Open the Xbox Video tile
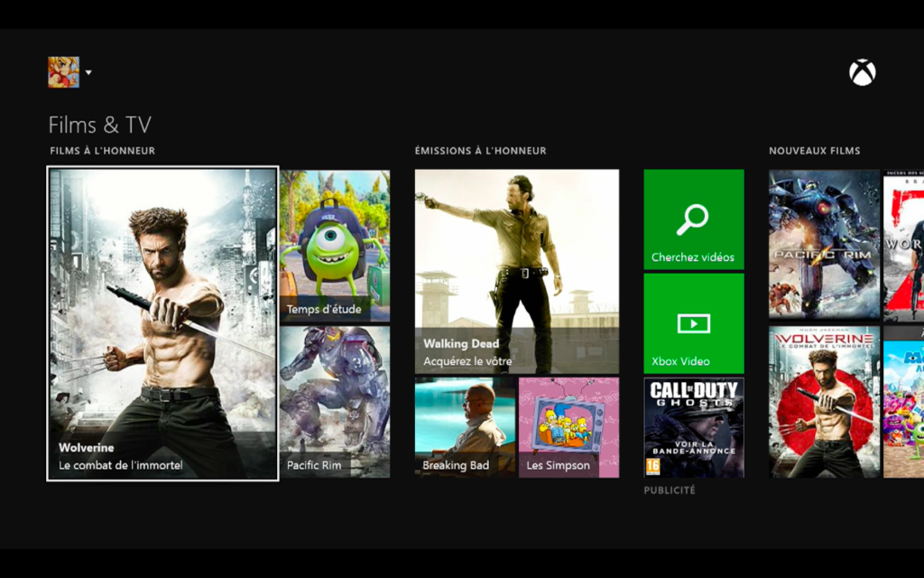The width and height of the screenshot is (924, 578). pyautogui.click(x=694, y=323)
